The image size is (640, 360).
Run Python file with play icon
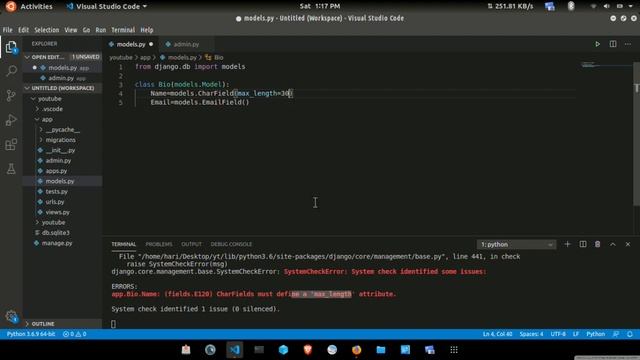[x=597, y=44]
